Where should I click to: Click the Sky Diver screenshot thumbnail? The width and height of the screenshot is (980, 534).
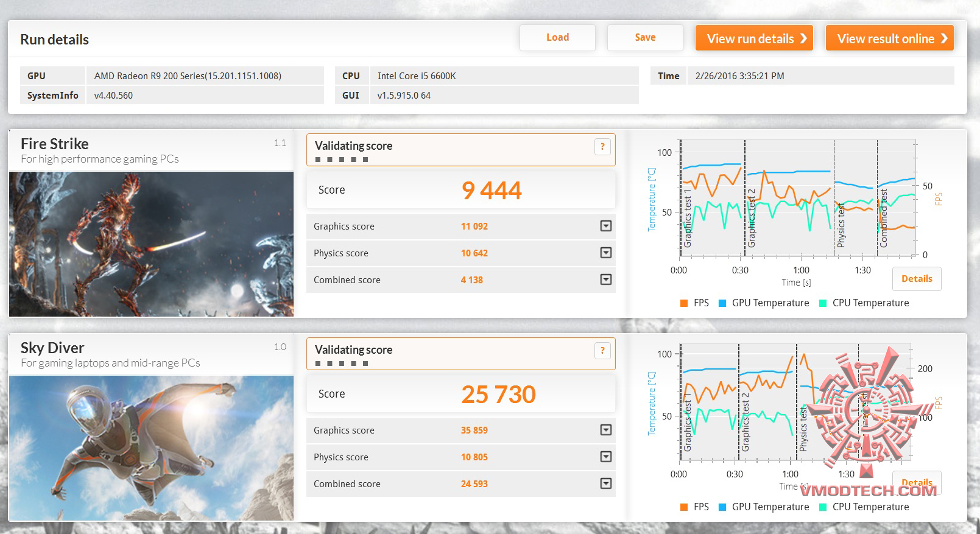[x=151, y=448]
